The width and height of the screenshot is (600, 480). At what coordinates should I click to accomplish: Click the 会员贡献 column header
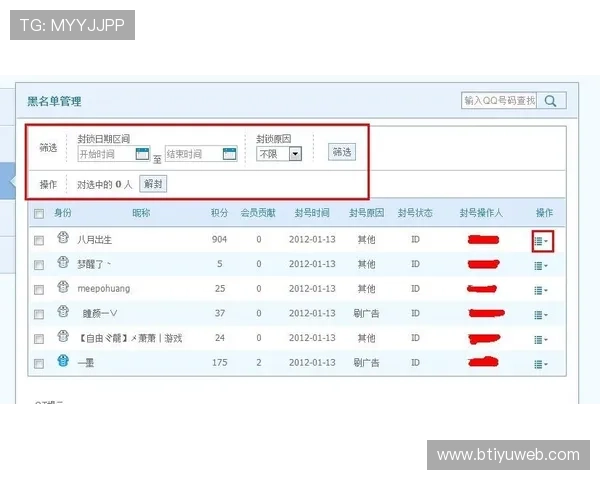point(258,213)
